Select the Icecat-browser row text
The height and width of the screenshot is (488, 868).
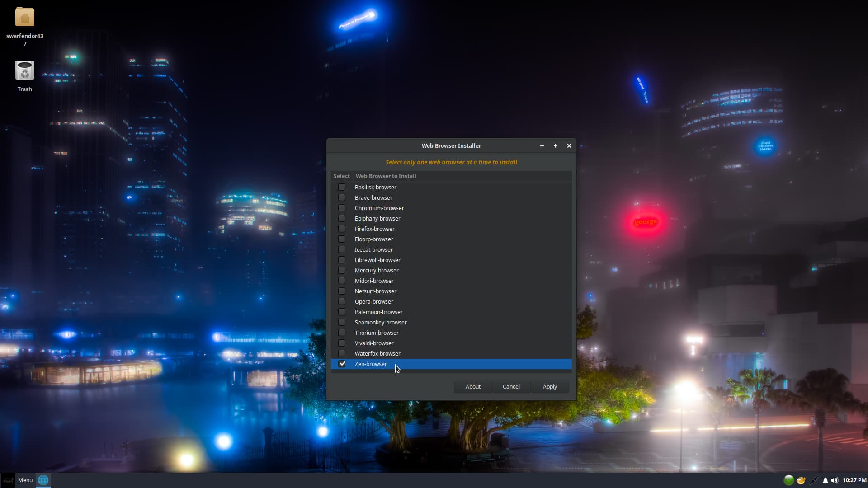[x=373, y=249]
